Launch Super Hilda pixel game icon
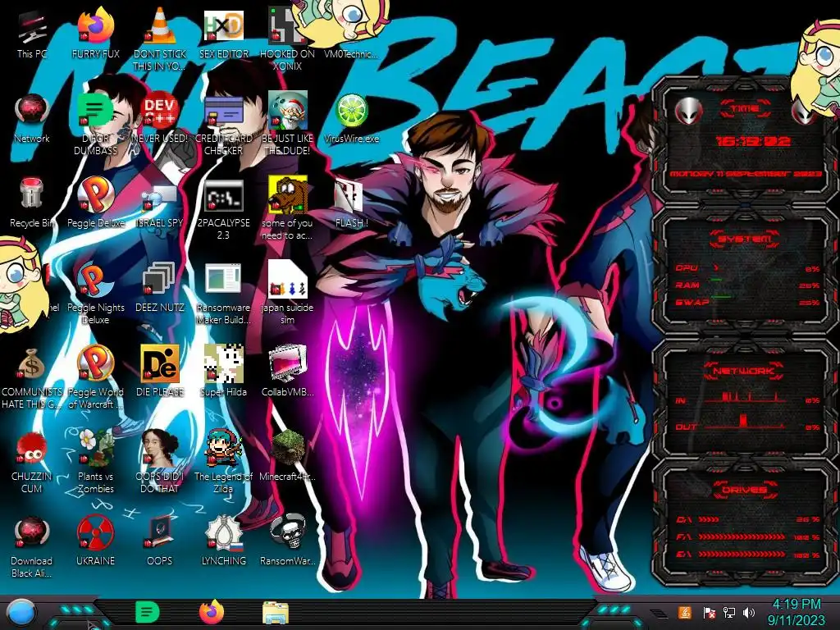Screen dimensions: 840x630 [x=224, y=372]
